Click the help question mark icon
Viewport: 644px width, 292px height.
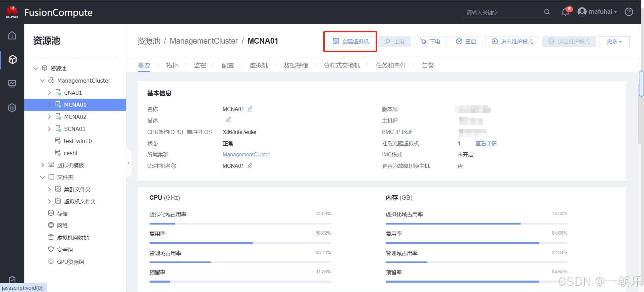[x=629, y=12]
